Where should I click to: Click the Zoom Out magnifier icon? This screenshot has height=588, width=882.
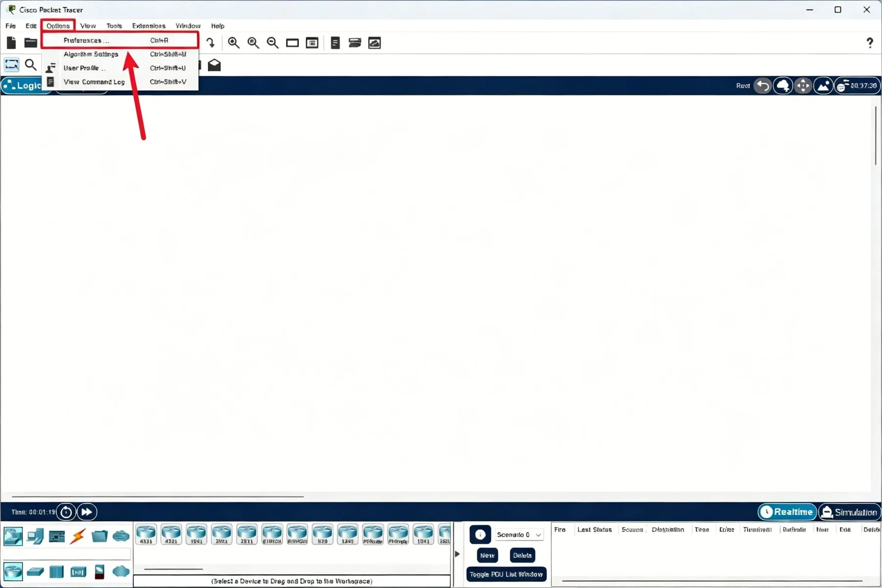tap(273, 43)
